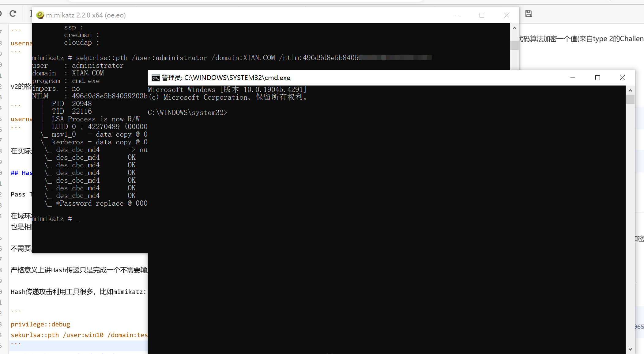The width and height of the screenshot is (644, 354).
Task: Click the cmd.exe icon in the administrator window title bar
Action: pos(156,78)
